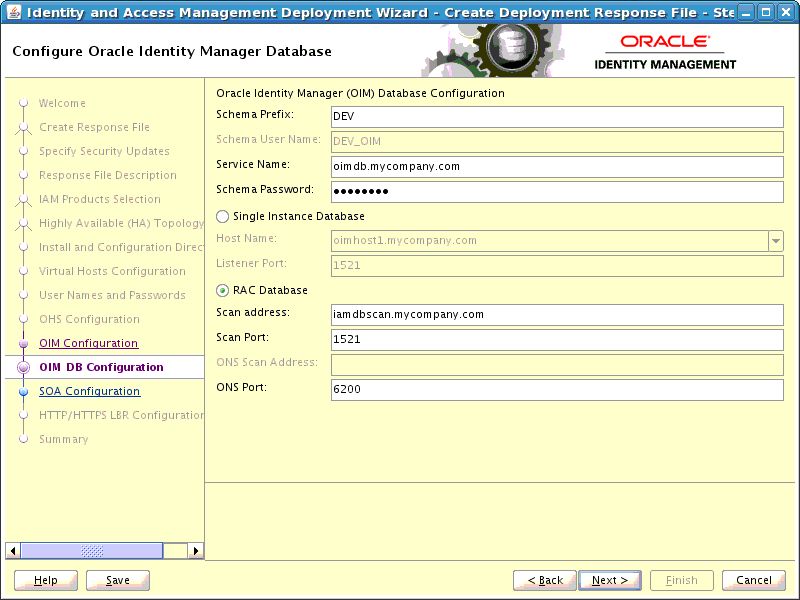Viewport: 800px width, 600px height.
Task: Click the Scan Port input field
Action: pyautogui.click(x=557, y=339)
